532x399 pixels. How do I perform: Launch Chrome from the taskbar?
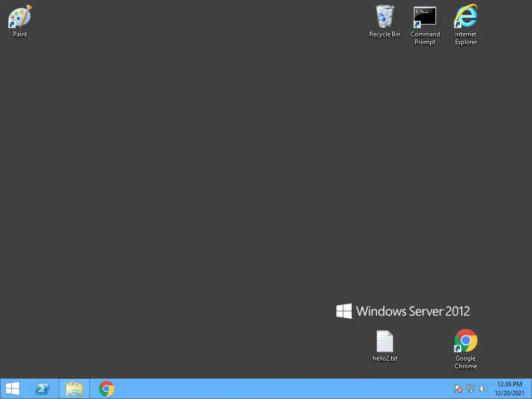106,389
